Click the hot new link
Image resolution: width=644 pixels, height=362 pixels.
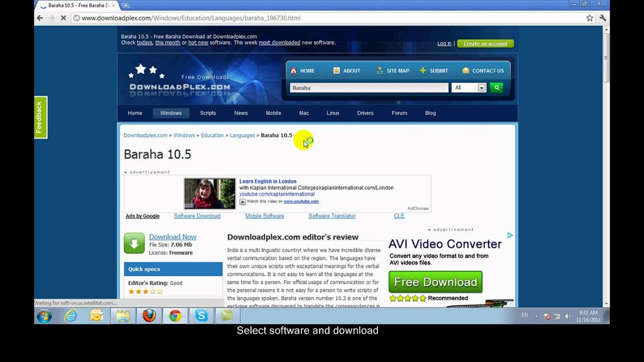click(198, 43)
